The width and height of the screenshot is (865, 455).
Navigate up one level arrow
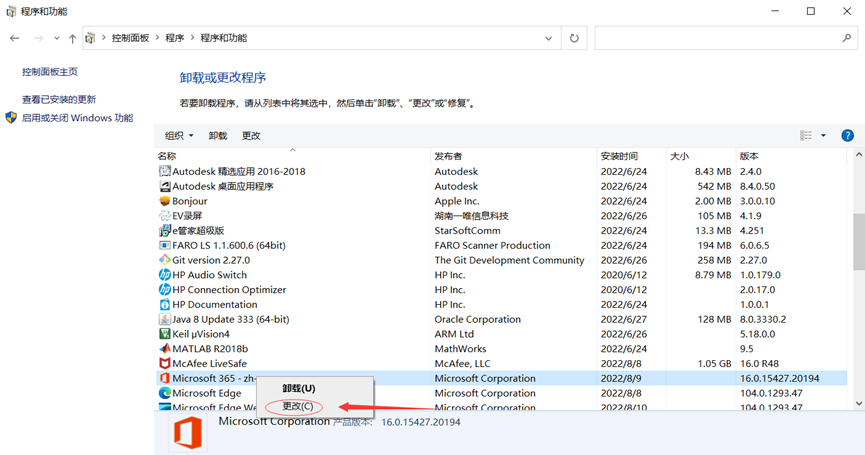pyautogui.click(x=72, y=38)
